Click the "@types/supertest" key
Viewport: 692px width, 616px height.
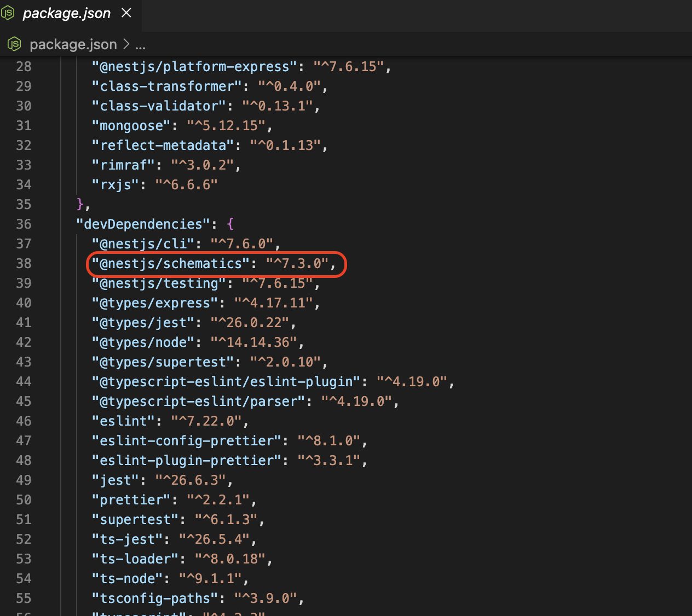click(163, 362)
